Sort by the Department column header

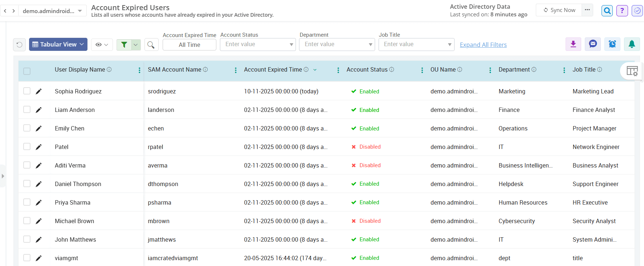(x=514, y=69)
